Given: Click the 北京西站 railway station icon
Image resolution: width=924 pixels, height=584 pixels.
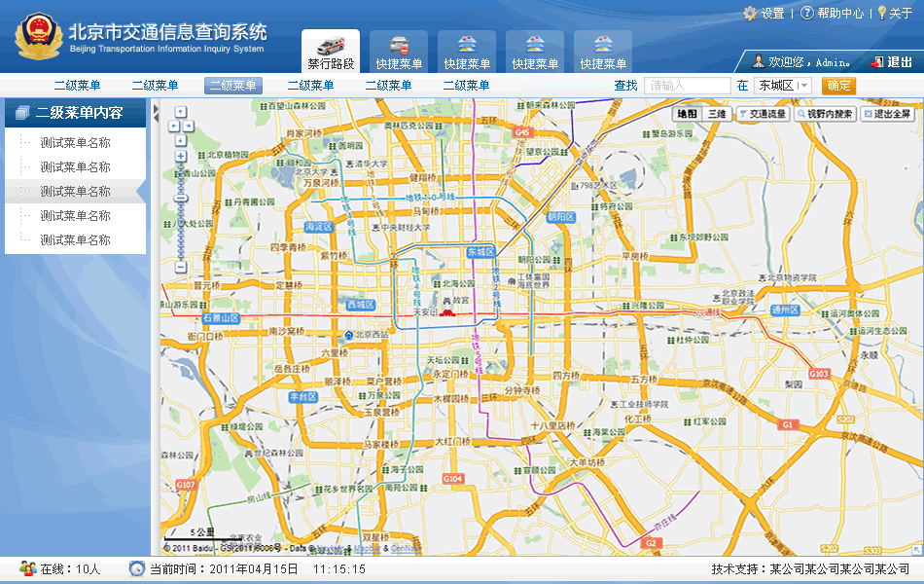Looking at the screenshot, I should 349,335.
